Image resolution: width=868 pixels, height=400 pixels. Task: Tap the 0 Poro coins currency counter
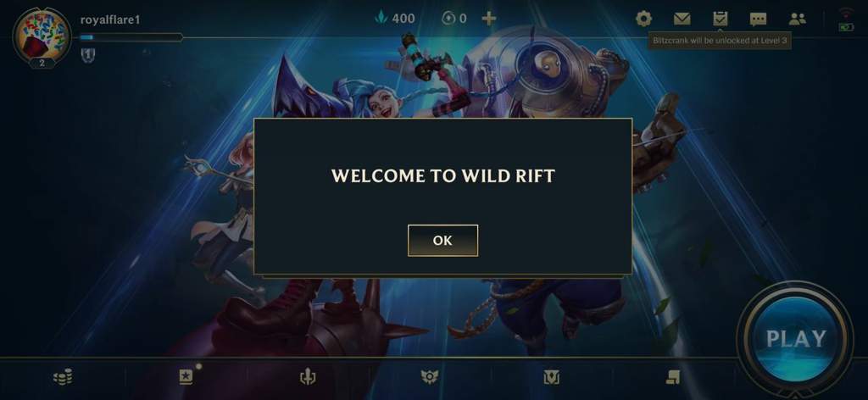pyautogui.click(x=454, y=19)
